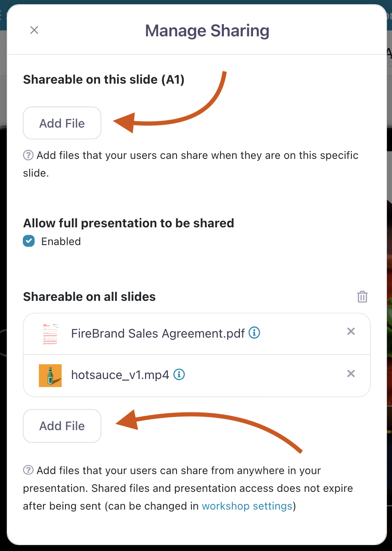392x551 pixels.
Task: Select the hotsauce_v1.mp4 file name
Action: (120, 375)
